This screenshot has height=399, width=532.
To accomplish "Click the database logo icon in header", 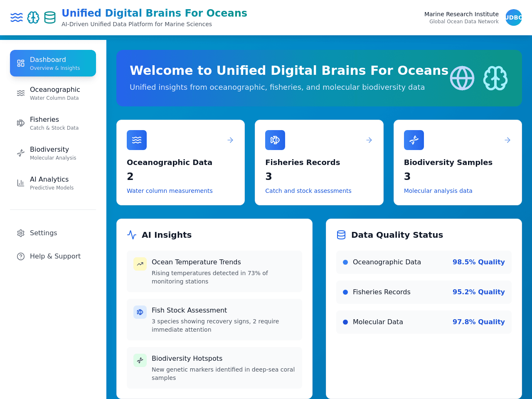I will tap(50, 17).
